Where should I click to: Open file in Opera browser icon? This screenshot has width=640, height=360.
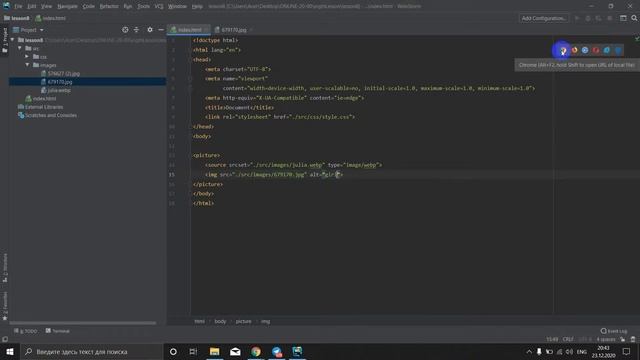click(x=596, y=50)
